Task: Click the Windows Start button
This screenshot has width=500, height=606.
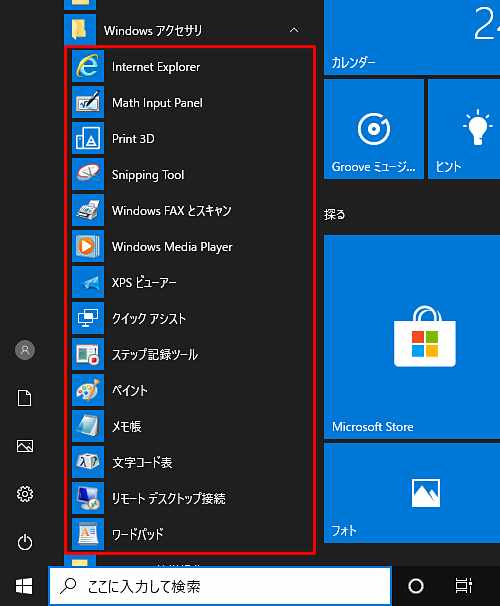Action: (24, 586)
